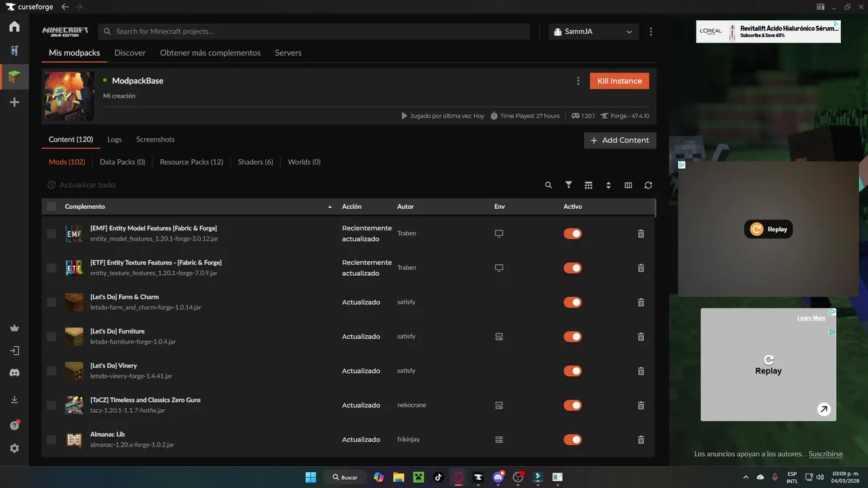Image resolution: width=868 pixels, height=488 pixels.
Task: Go back using the left arrow in title bar
Action: tap(64, 7)
